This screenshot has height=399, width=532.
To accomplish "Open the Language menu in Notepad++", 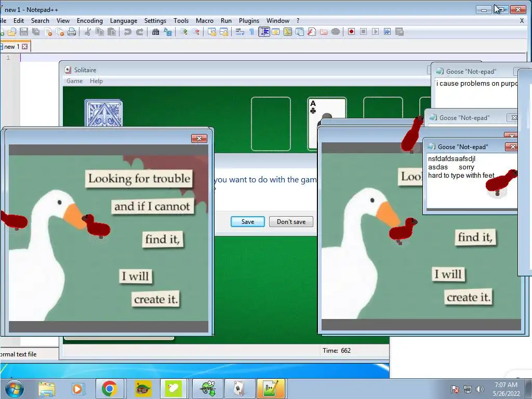I will click(124, 21).
